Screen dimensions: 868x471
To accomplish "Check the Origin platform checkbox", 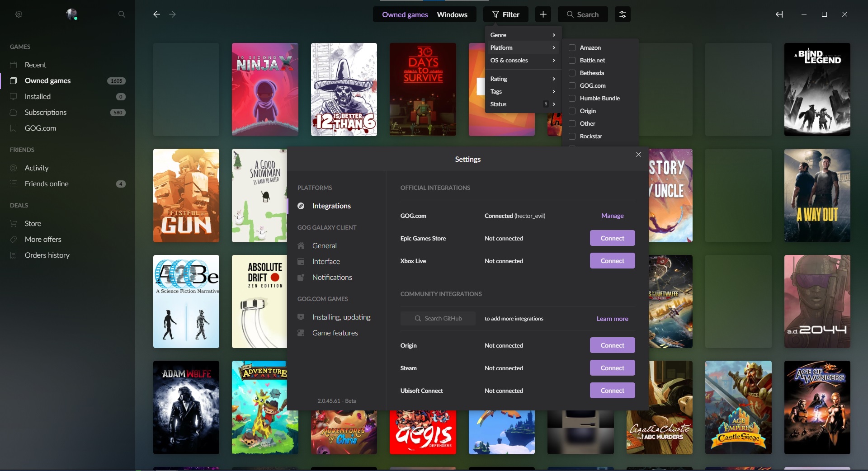I will pyautogui.click(x=572, y=111).
